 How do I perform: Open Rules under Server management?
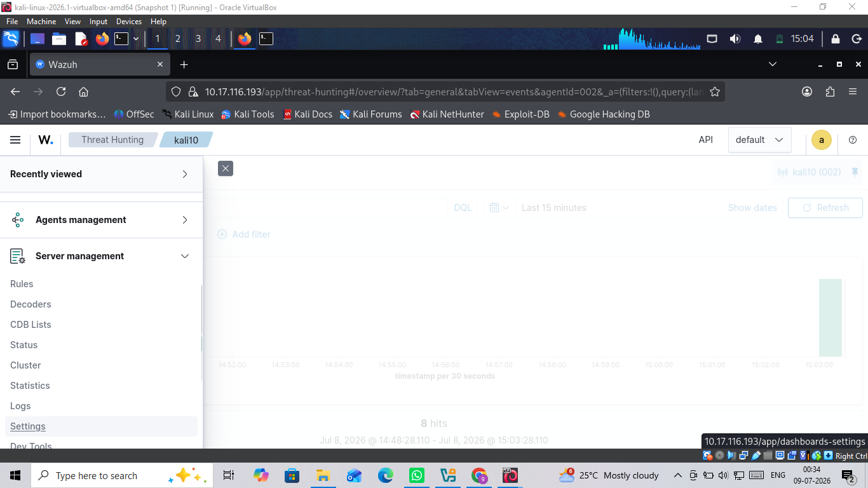22,284
